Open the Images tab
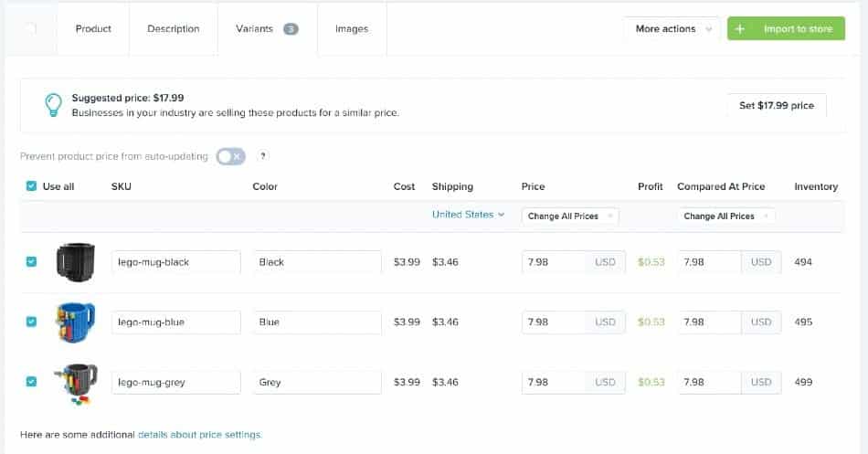868x454 pixels. coord(352,29)
